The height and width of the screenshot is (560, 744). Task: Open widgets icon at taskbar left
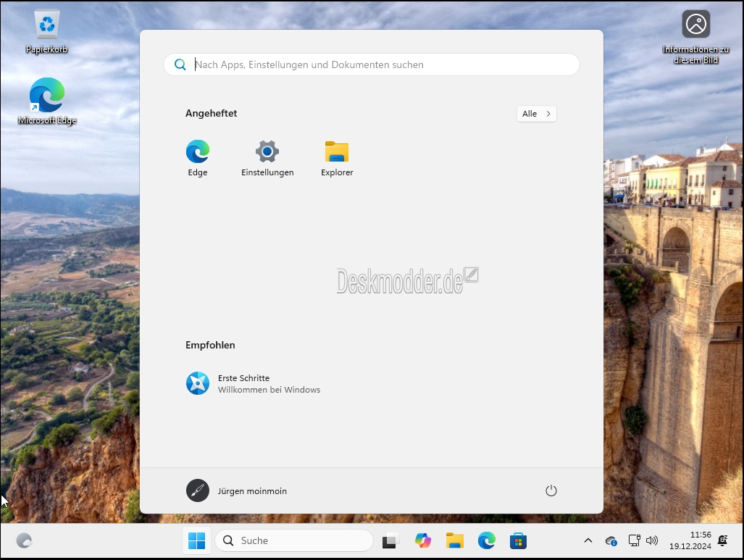pos(24,540)
